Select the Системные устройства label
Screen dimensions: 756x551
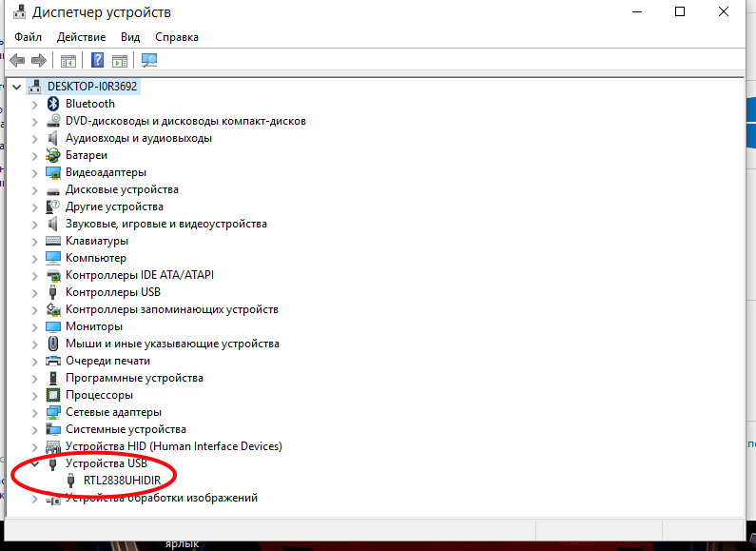[126, 429]
